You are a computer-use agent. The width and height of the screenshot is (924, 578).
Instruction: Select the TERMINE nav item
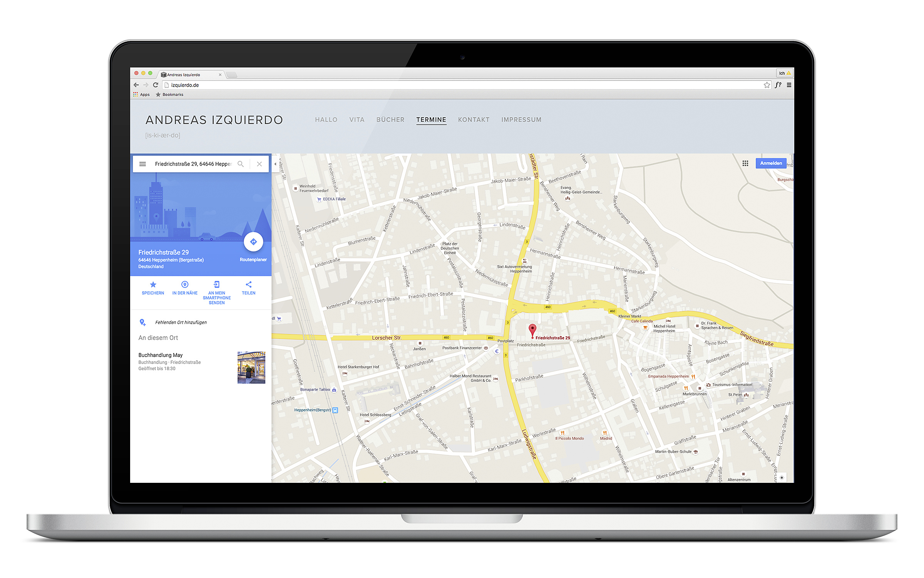coord(431,120)
